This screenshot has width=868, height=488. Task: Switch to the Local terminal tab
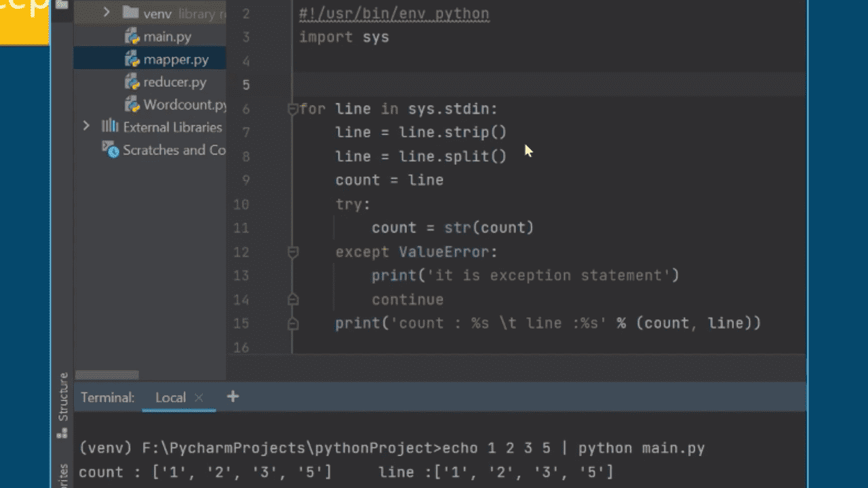tap(170, 398)
